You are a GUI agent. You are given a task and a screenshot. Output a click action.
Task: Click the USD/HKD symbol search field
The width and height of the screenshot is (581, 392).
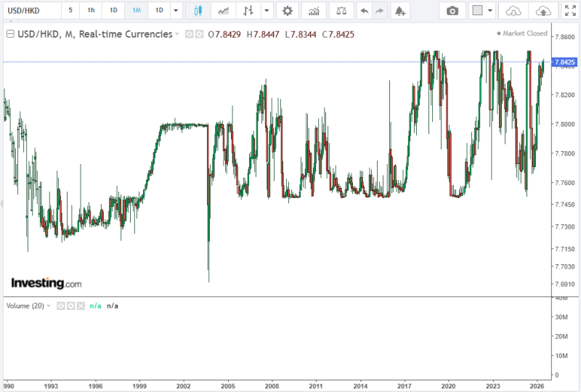pos(32,10)
